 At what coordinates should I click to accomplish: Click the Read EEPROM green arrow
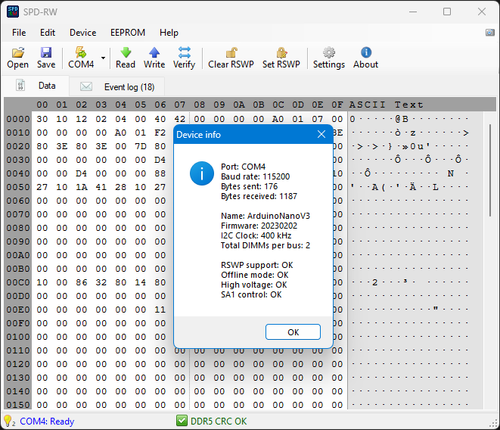(x=125, y=52)
